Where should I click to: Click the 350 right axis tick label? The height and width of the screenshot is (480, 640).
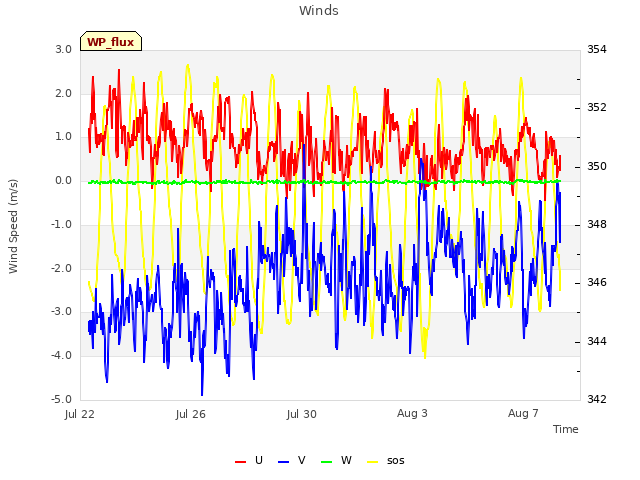(x=597, y=166)
